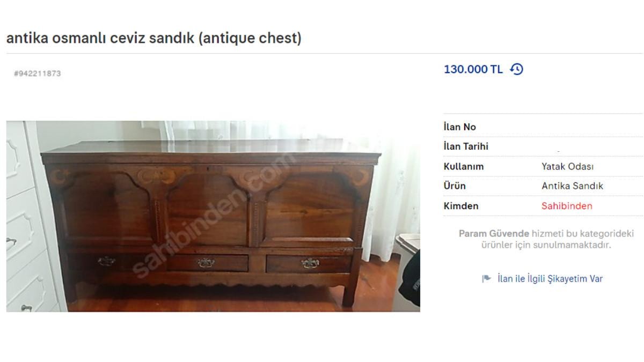Click the Ürün field label

point(455,186)
